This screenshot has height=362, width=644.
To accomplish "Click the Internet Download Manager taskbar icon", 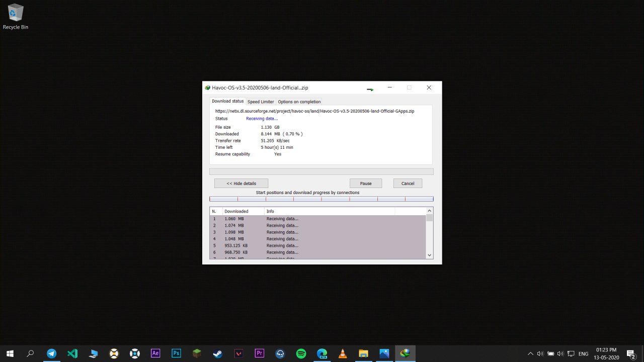I will click(x=405, y=353).
